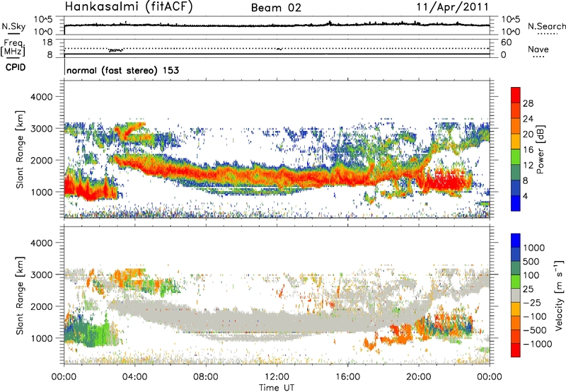Click the N.Sky legend label

pos(13,26)
